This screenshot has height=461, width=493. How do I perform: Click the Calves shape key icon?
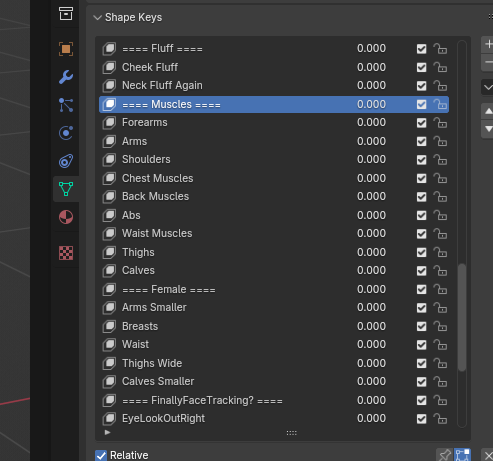point(109,271)
